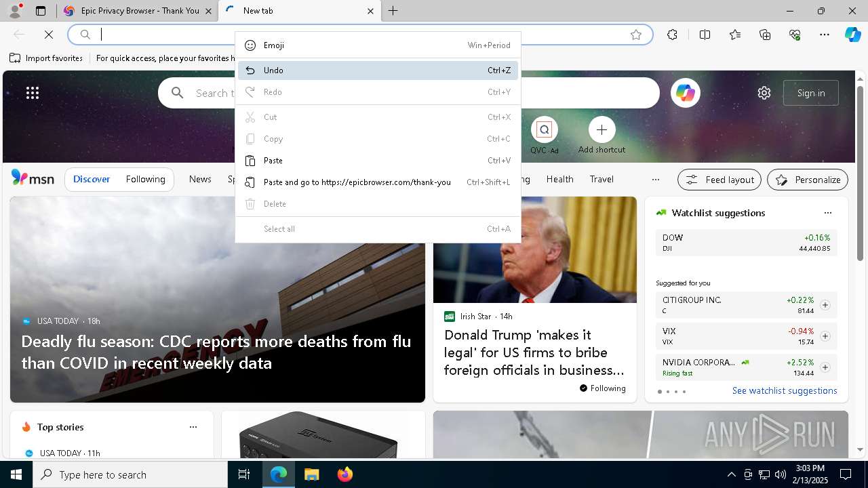
Task: Add VIX to watchlist
Action: coord(825,336)
